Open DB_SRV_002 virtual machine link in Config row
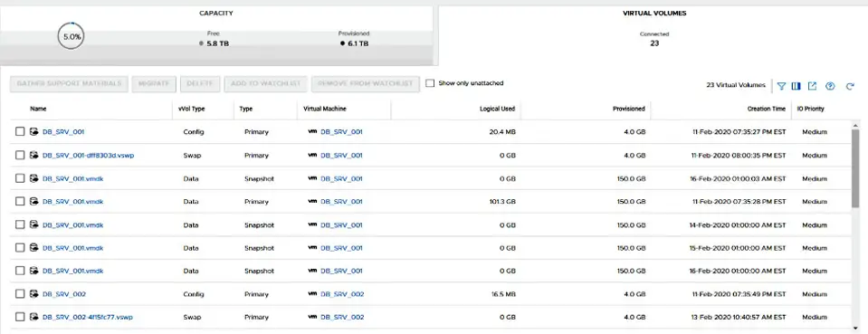The image size is (868, 334). (342, 294)
